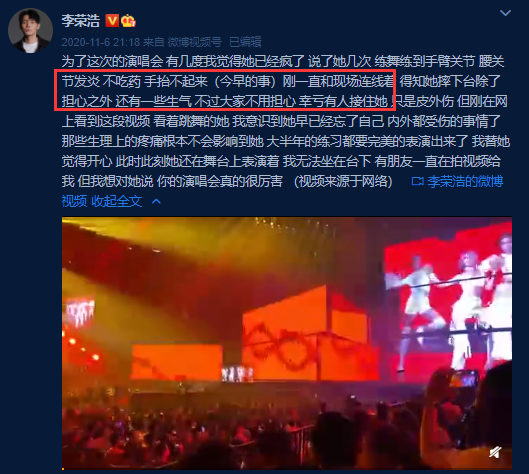
Task: Click the 微博视频号 source link
Action: coord(195,42)
